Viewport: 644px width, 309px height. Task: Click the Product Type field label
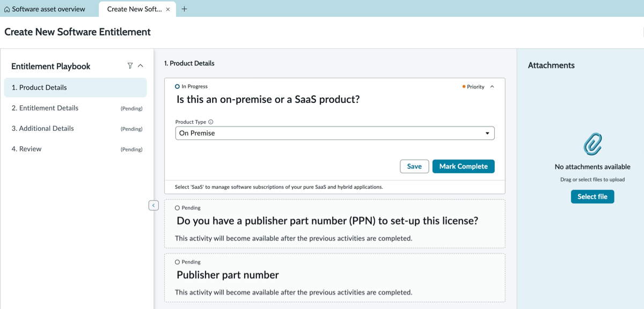(x=191, y=122)
